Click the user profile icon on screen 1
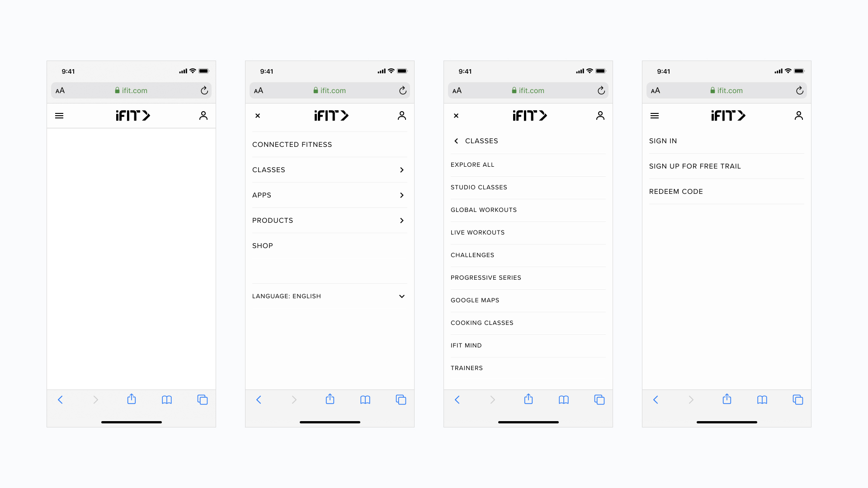The image size is (868, 488). [x=203, y=115]
